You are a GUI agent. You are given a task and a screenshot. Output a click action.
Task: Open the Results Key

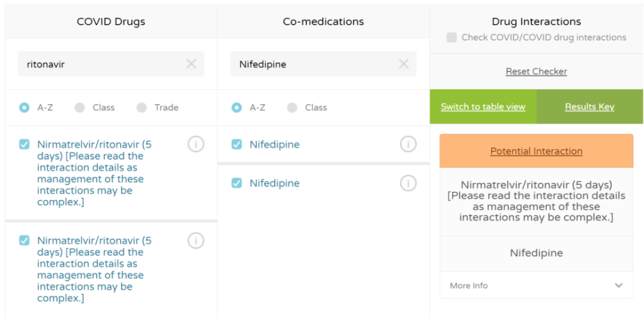coord(589,107)
